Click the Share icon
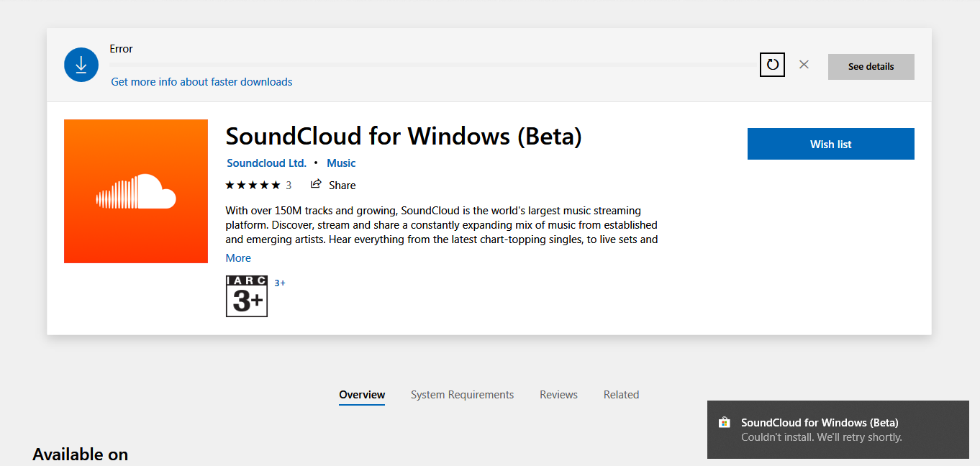 pyautogui.click(x=316, y=184)
